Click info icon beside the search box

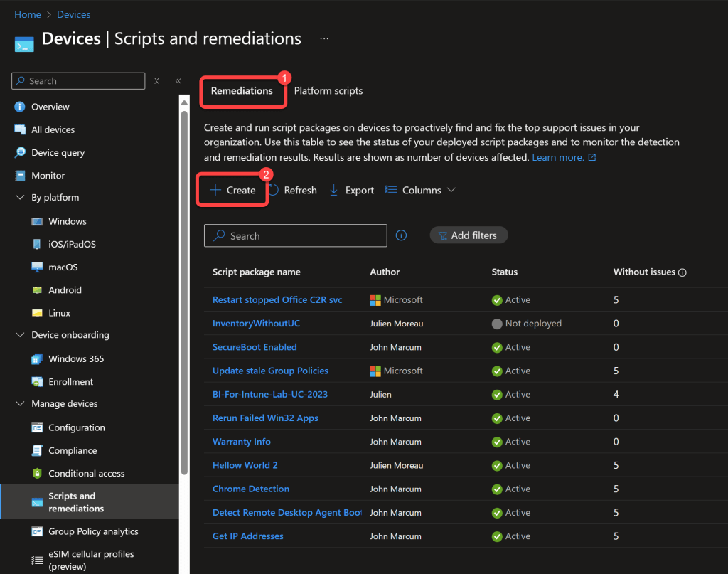pos(401,235)
